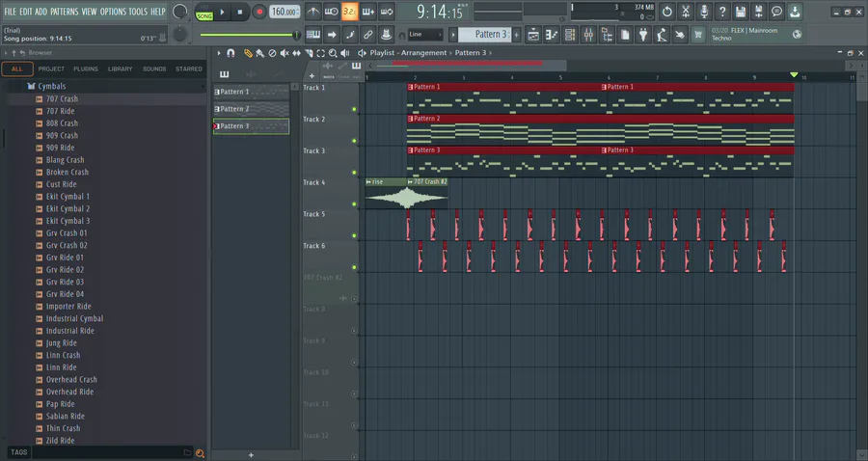Save project with floppy disk icon
Image resolution: width=868 pixels, height=461 pixels.
[740, 11]
